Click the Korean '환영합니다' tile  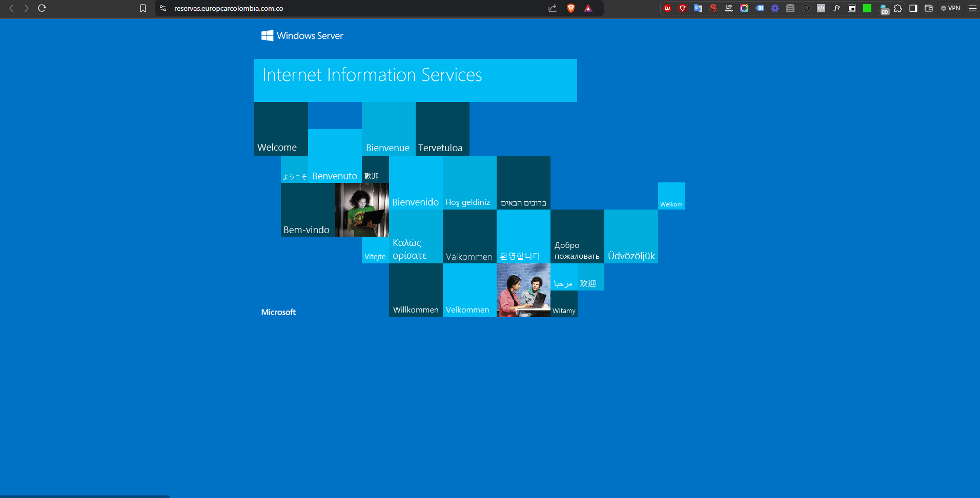pyautogui.click(x=523, y=236)
